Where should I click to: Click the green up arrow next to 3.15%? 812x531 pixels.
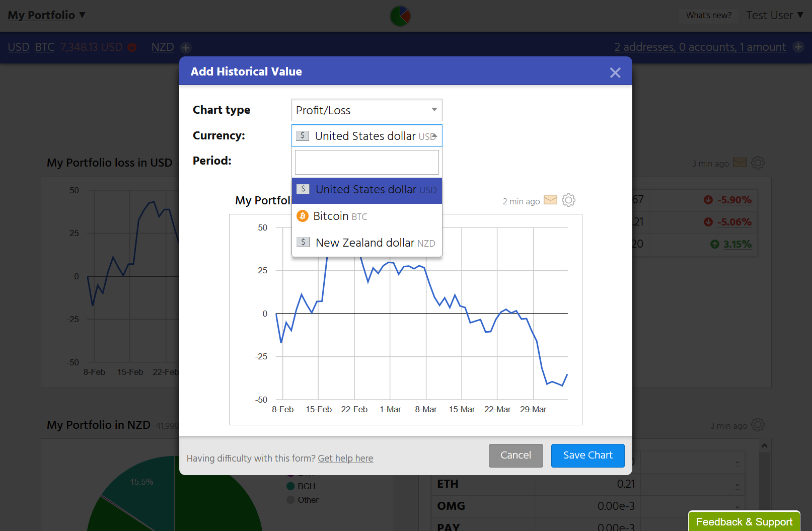[x=715, y=244]
